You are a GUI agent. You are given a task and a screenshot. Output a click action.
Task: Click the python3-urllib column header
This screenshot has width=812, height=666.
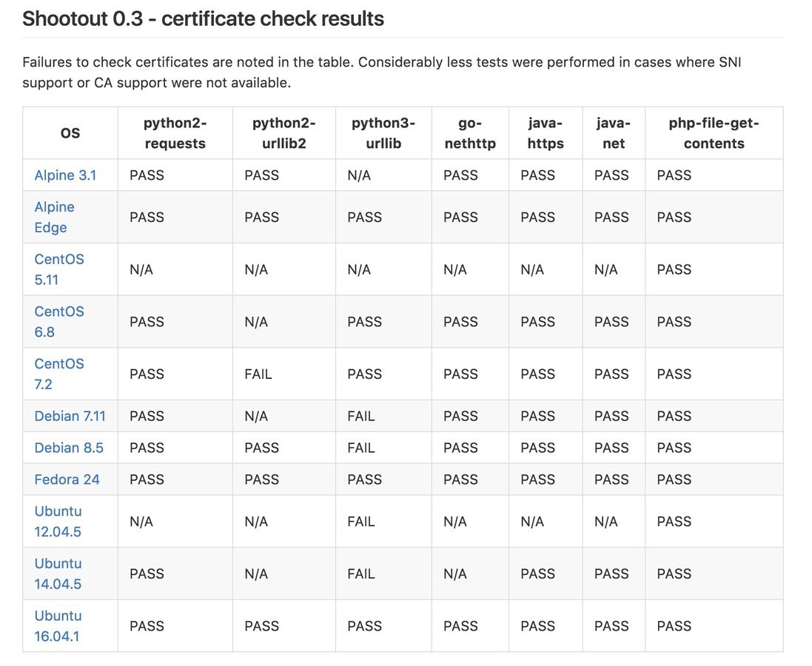pyautogui.click(x=383, y=133)
